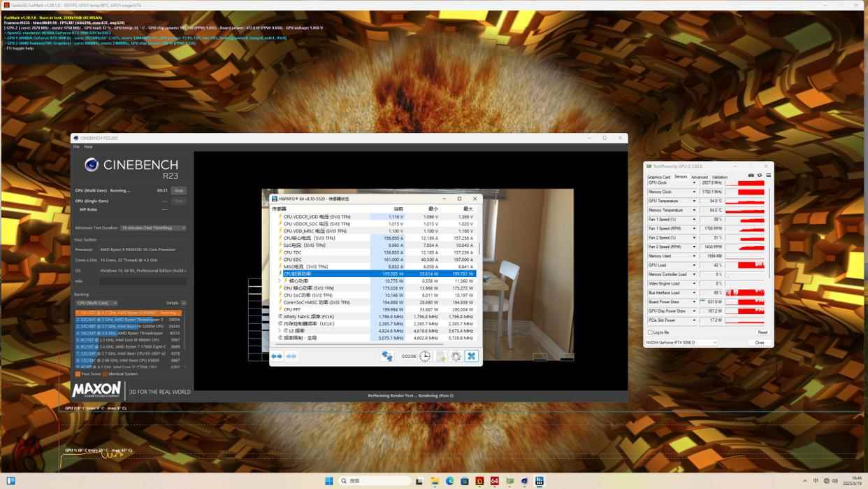Click the GPU-Z screenshot camera icon
868x489 pixels.
[751, 176]
